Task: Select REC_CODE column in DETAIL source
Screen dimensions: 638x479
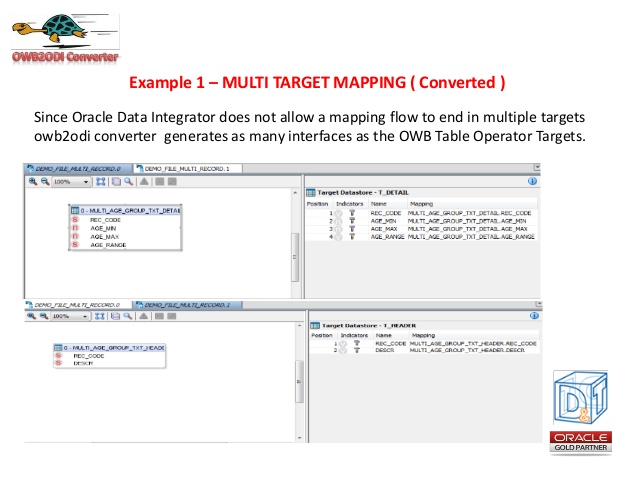Action: pos(105,220)
